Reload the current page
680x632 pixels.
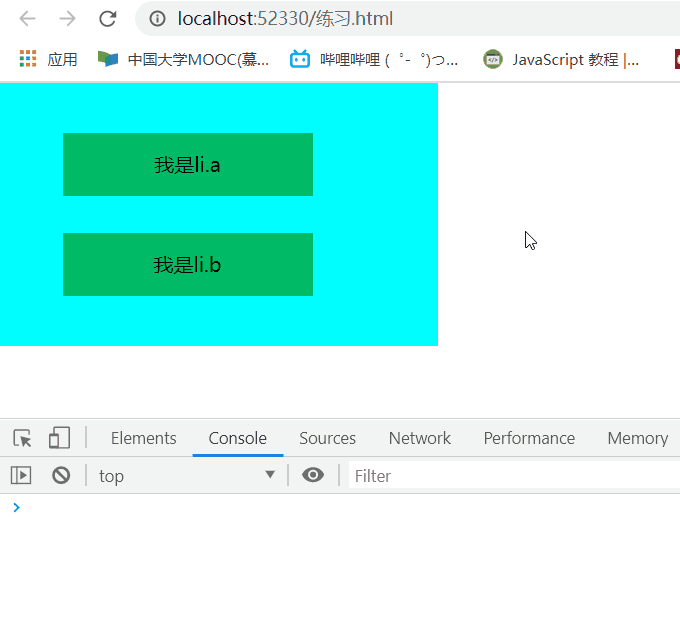(x=108, y=19)
